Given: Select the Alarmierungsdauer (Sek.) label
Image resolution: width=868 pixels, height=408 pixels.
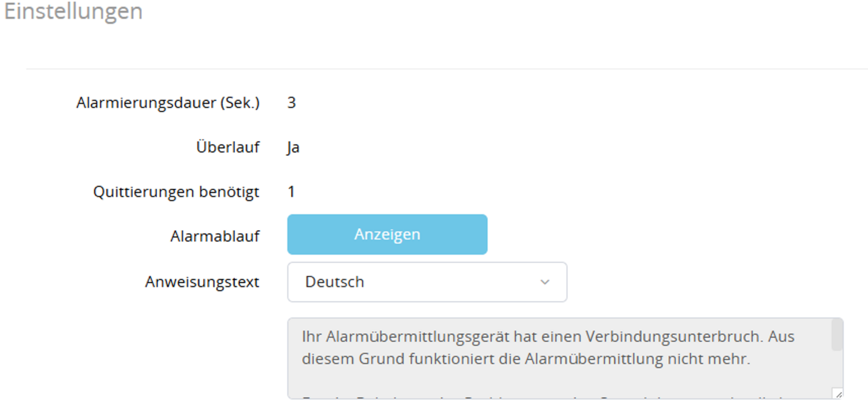Looking at the screenshot, I should point(169,103).
